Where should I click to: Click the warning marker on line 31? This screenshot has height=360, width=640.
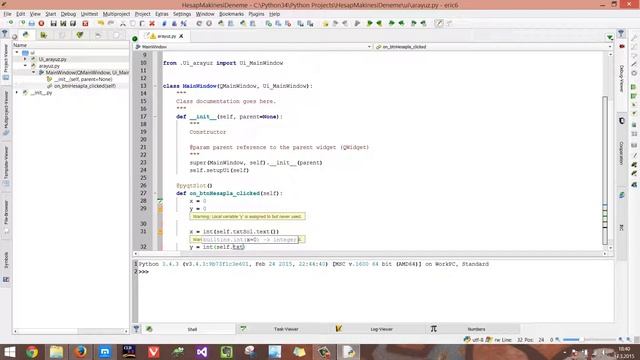pos(160,232)
